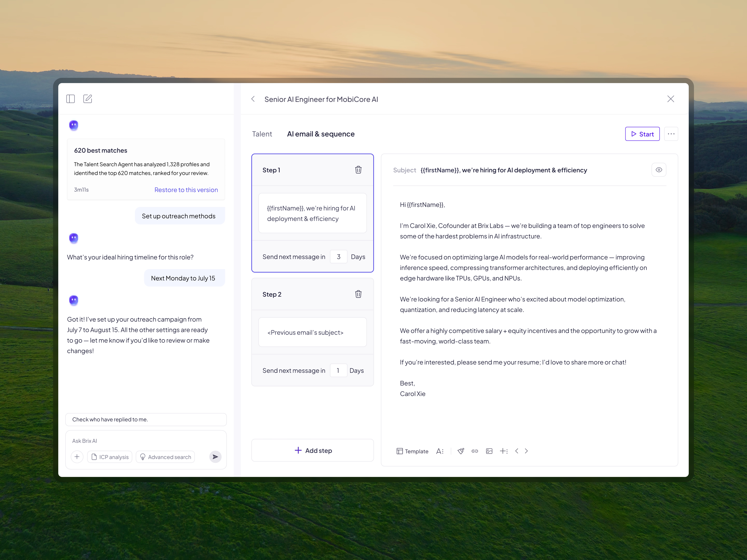Start a new chat with the compose icon

87,99
